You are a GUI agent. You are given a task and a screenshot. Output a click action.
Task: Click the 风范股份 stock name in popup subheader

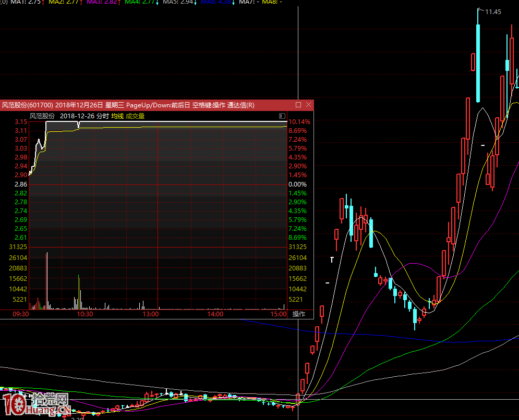tap(42, 116)
